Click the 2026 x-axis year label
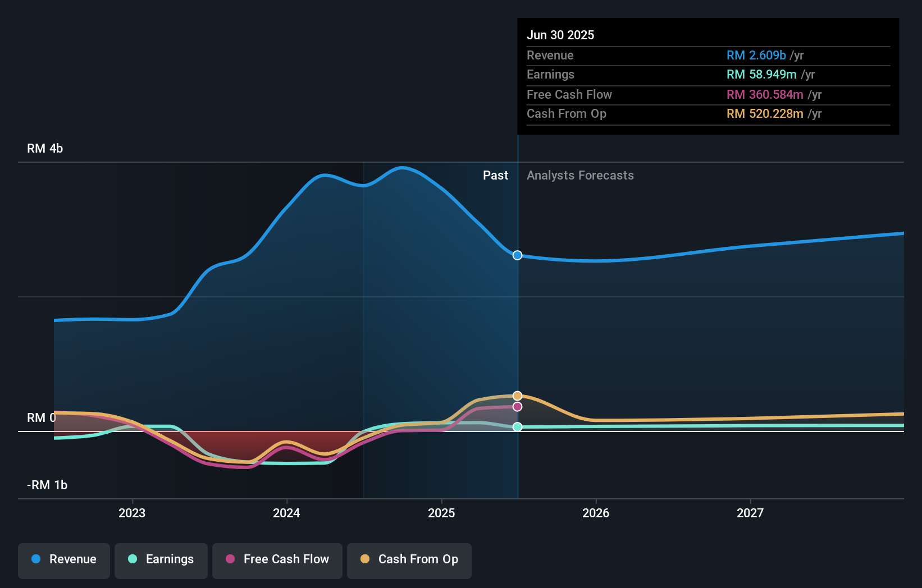 pos(596,513)
